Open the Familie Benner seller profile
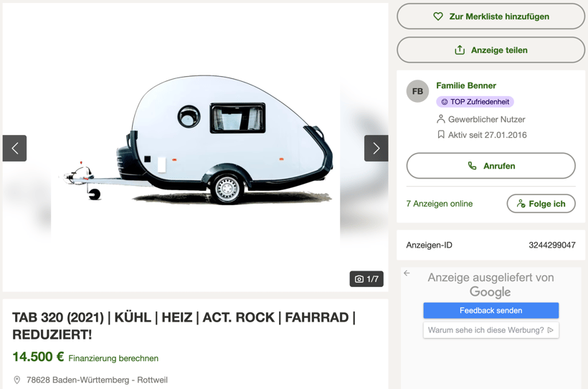The image size is (588, 389). [466, 85]
